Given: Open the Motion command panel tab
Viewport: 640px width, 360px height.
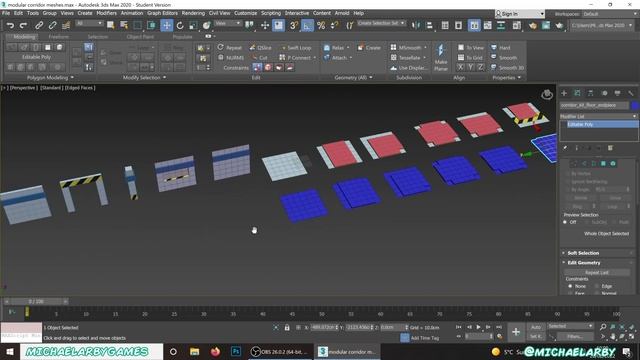Looking at the screenshot, I should [x=604, y=93].
